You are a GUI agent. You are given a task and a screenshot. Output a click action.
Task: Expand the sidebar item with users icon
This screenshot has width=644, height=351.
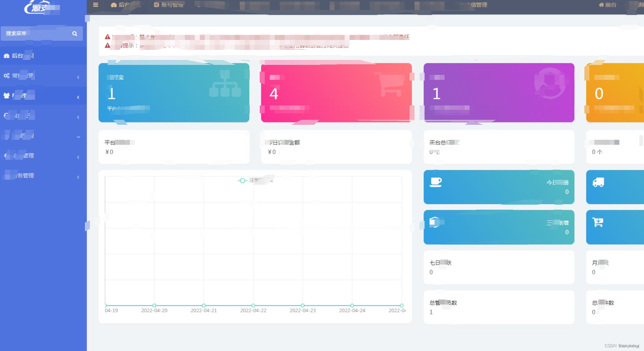(x=78, y=97)
